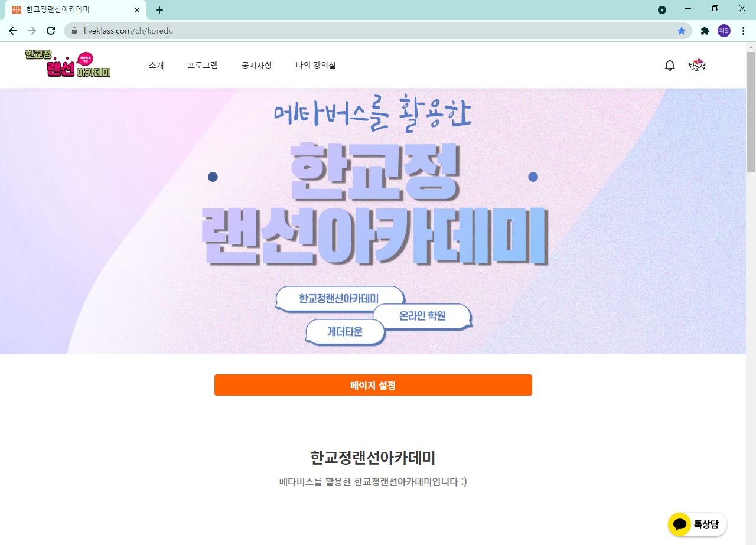The width and height of the screenshot is (756, 545).
Task: Click the Chrome profile badge 지은
Action: tap(724, 31)
